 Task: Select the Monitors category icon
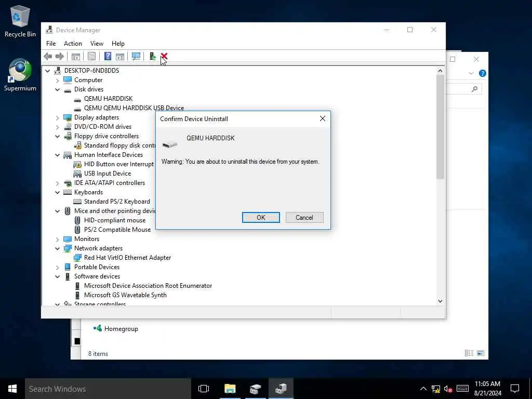[x=68, y=239]
